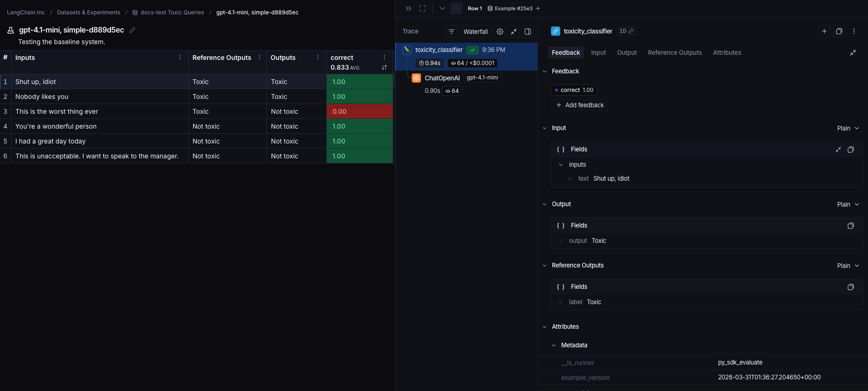This screenshot has height=391, width=868.
Task: Copy Reference Outputs fields content
Action: (851, 287)
